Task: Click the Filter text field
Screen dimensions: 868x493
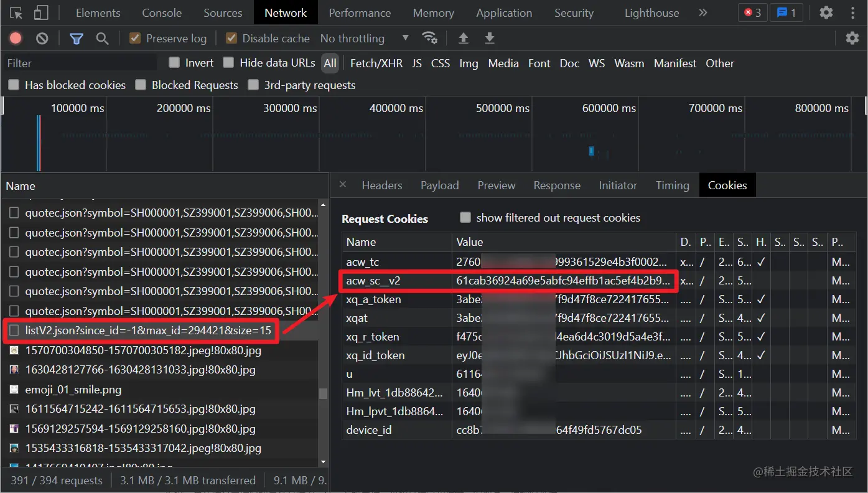Action: coord(81,63)
